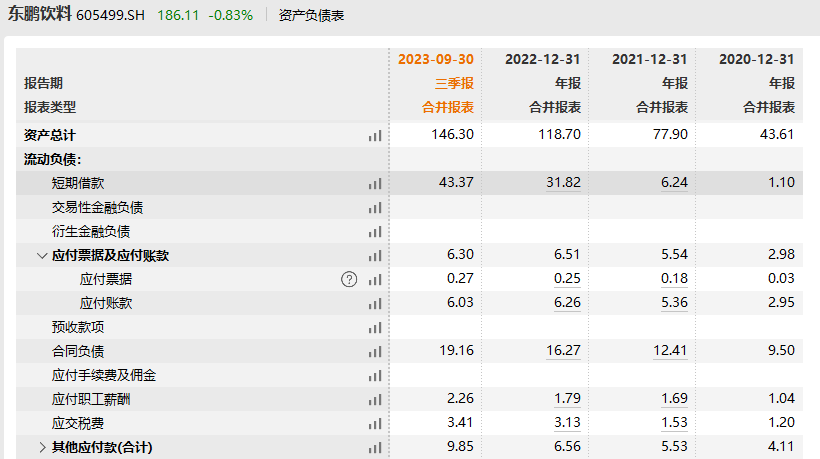Click 合同负债 value 19.16

[x=456, y=351]
